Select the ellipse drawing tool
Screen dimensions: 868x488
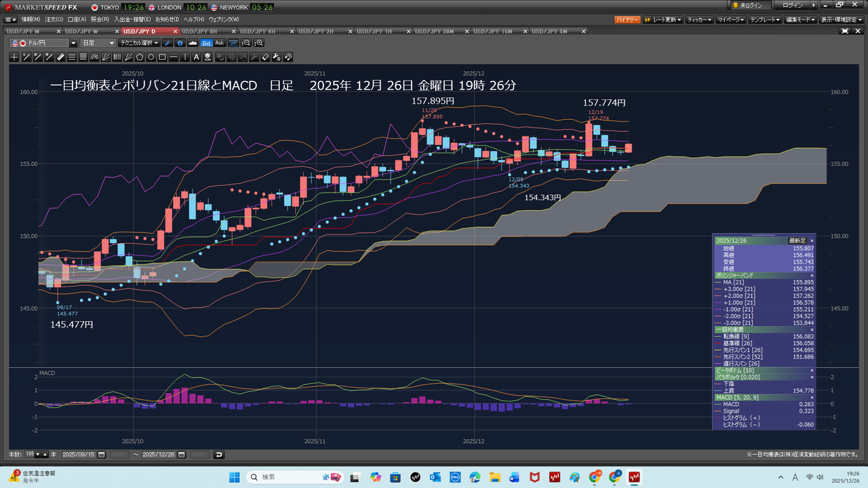[151, 57]
